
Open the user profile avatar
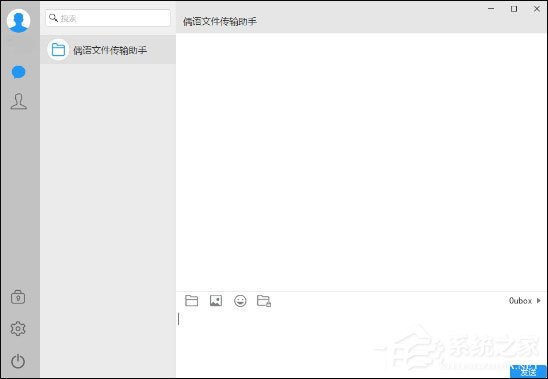[18, 21]
